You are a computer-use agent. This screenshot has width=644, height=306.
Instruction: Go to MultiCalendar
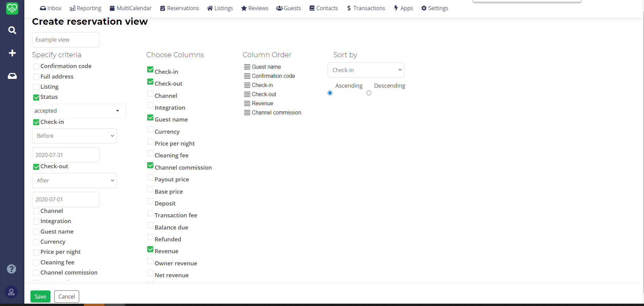[x=131, y=8]
